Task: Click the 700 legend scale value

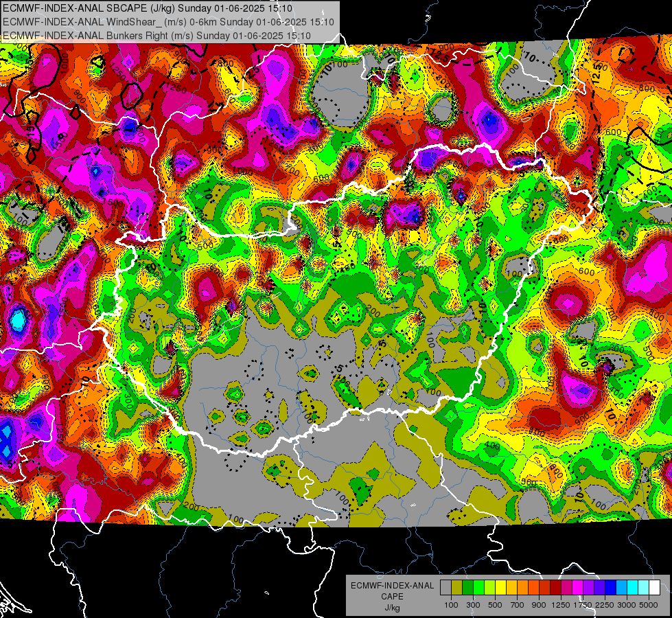Action: coord(518,605)
